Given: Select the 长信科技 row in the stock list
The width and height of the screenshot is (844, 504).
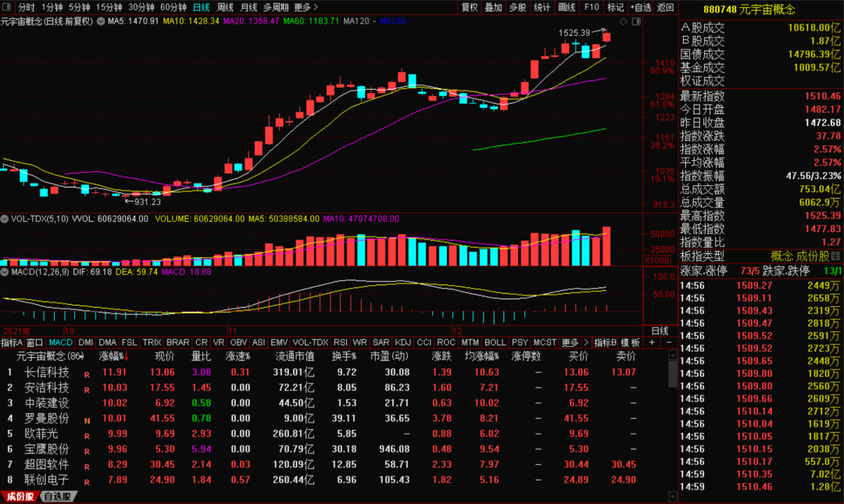Looking at the screenshot, I should click(x=47, y=372).
